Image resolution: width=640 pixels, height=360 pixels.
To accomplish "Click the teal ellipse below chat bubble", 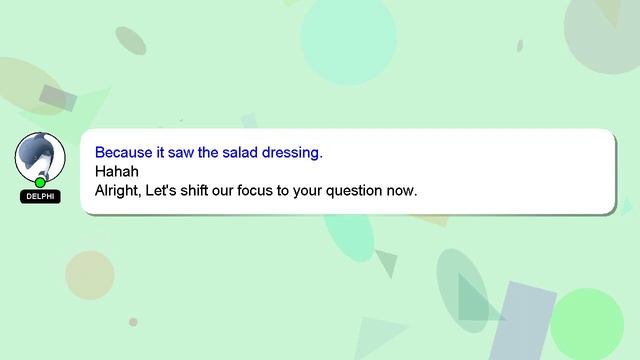I will [x=349, y=238].
